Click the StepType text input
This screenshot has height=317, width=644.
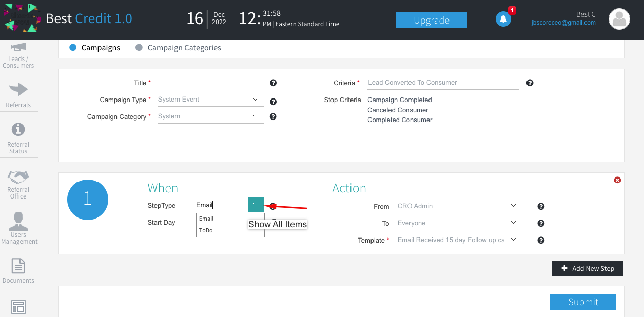(x=222, y=205)
